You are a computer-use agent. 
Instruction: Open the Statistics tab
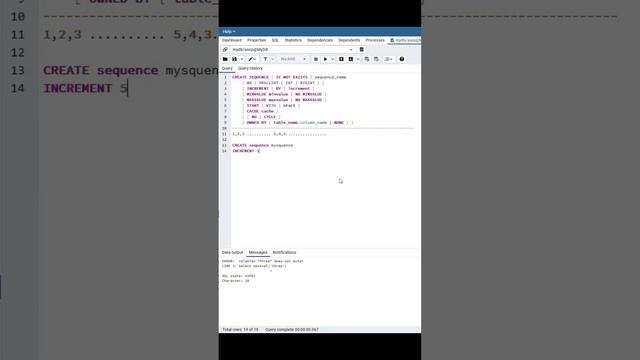coord(293,40)
